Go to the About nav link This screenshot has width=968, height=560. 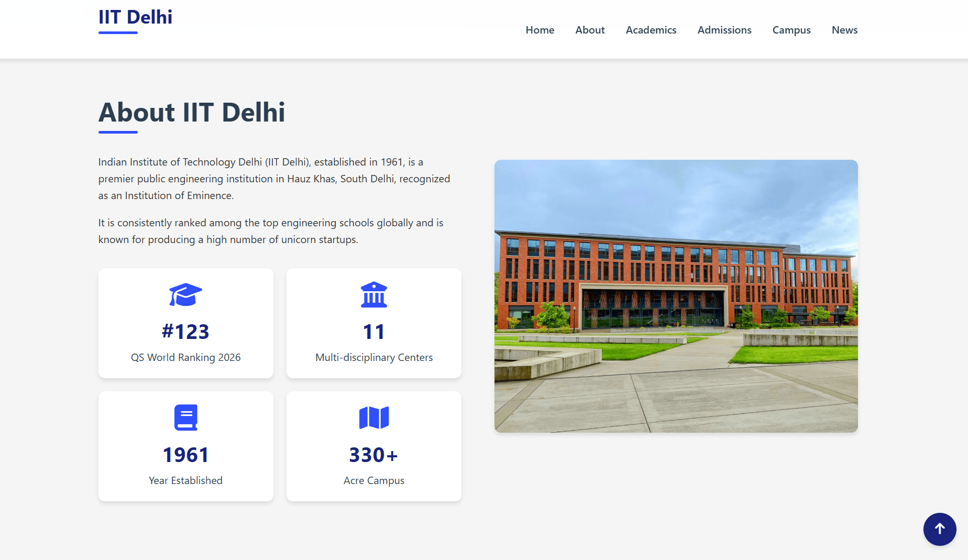click(x=590, y=30)
